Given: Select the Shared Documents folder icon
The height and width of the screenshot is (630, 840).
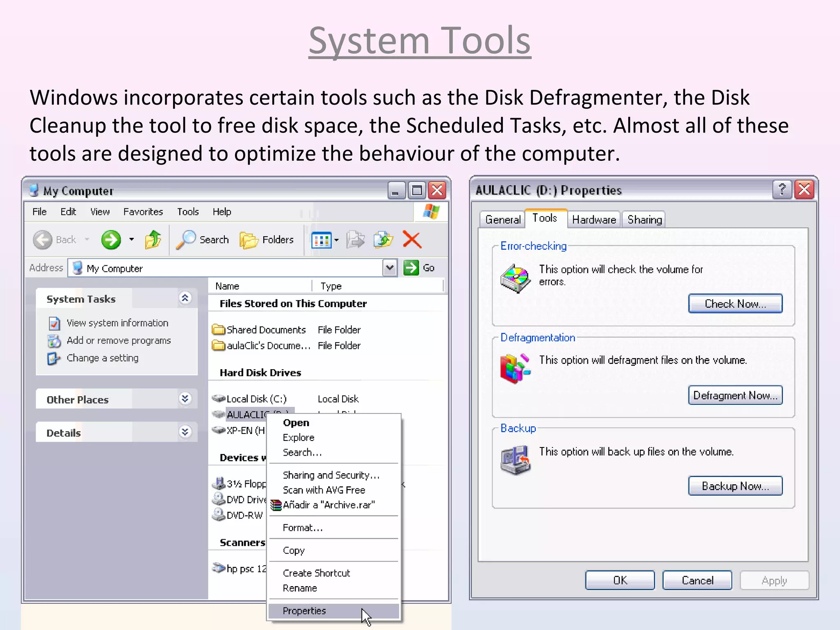Looking at the screenshot, I should (x=219, y=330).
